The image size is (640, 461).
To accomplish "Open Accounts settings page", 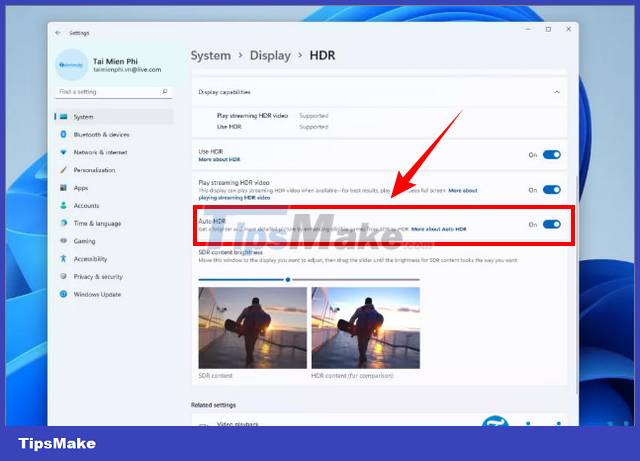I will (x=114, y=205).
